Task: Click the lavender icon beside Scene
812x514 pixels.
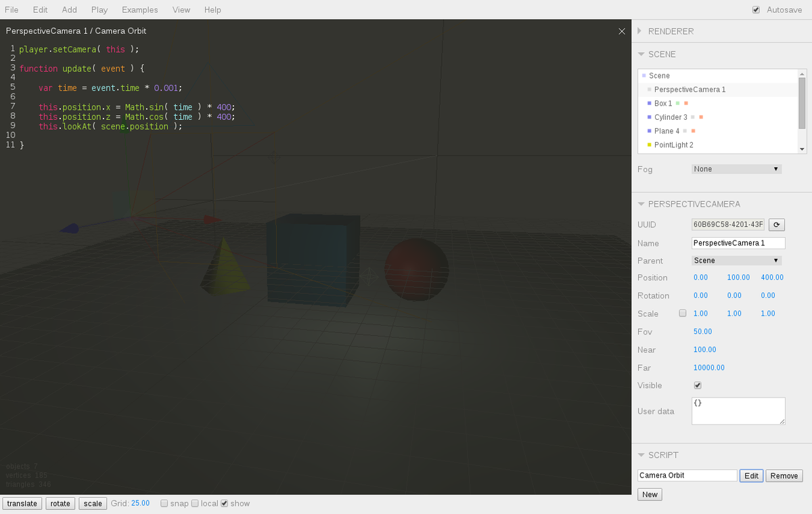Action: tap(644, 75)
